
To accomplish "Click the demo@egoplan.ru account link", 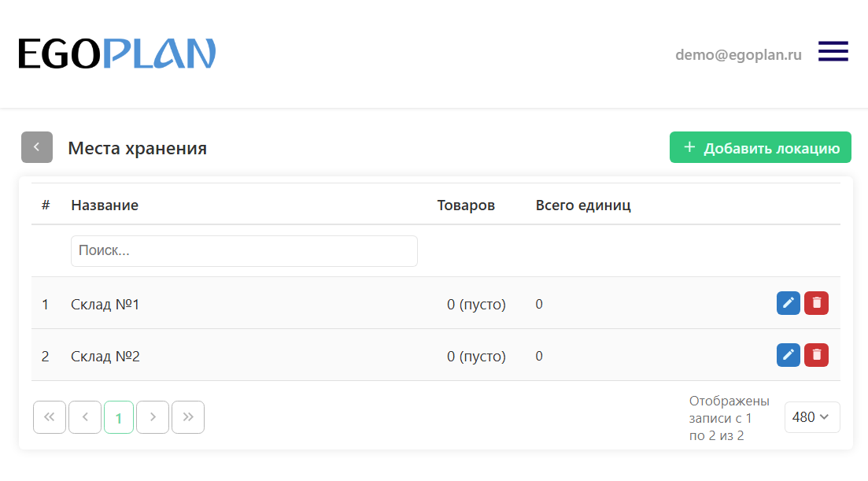I will (x=738, y=54).
